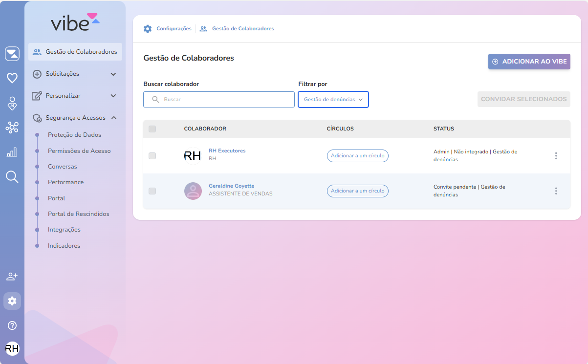Click the heart icon in left sidebar
Image resolution: width=588 pixels, height=364 pixels.
click(x=12, y=78)
